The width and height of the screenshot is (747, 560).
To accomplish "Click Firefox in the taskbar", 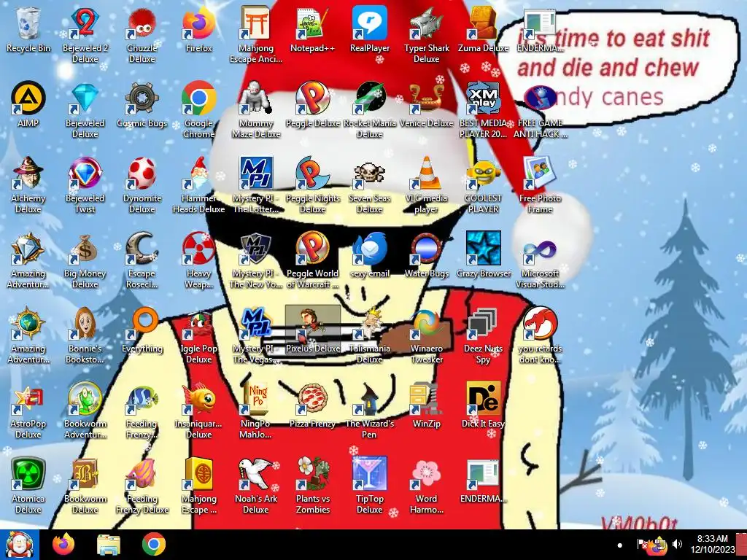I will [63, 544].
